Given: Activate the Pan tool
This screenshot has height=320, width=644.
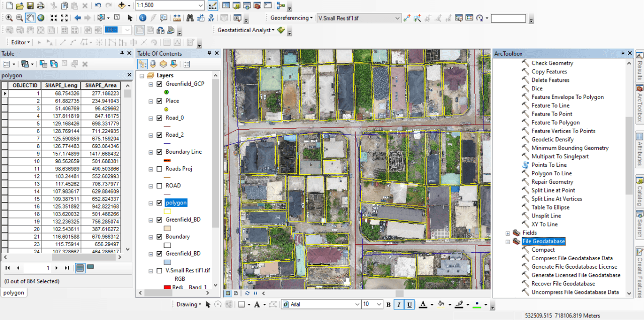Looking at the screenshot, I should click(30, 17).
